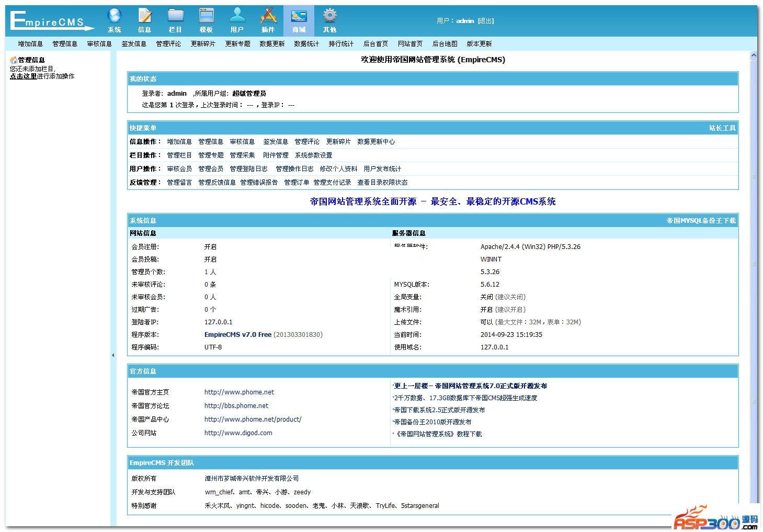Open 系统参数设置 in the quick menu

coord(313,155)
